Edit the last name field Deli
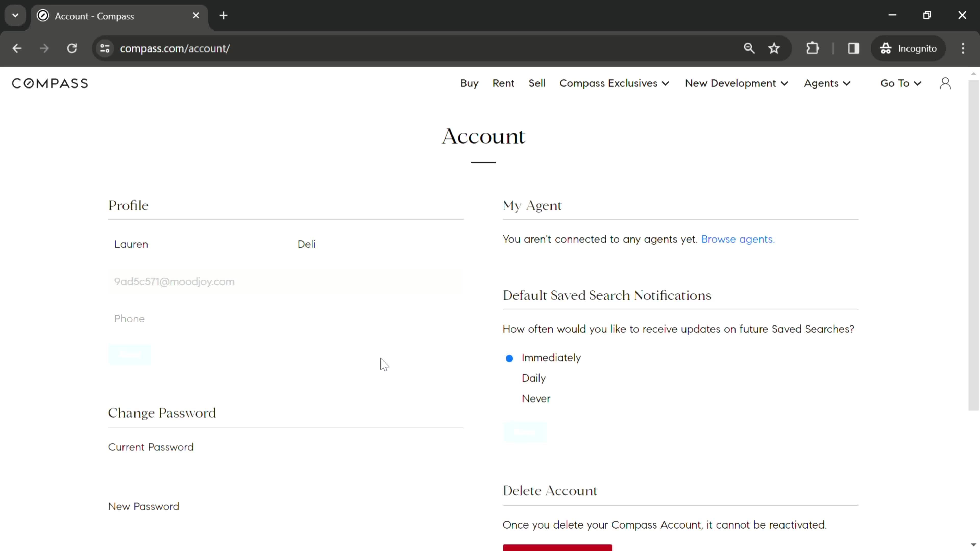Viewport: 980px width, 551px height. pyautogui.click(x=378, y=244)
